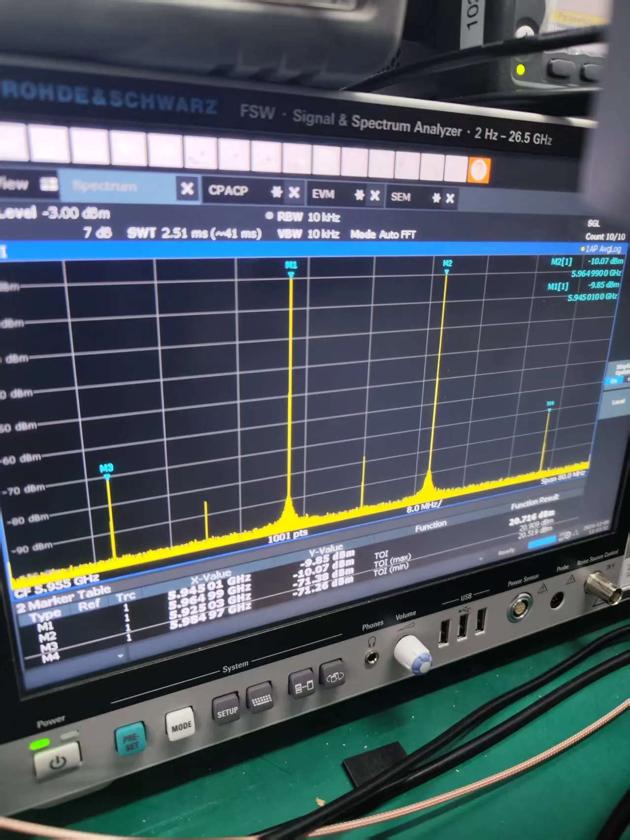Tap the M2[1] -10.07 dBm marker readout
This screenshot has width=630, height=840.
pos(587,261)
